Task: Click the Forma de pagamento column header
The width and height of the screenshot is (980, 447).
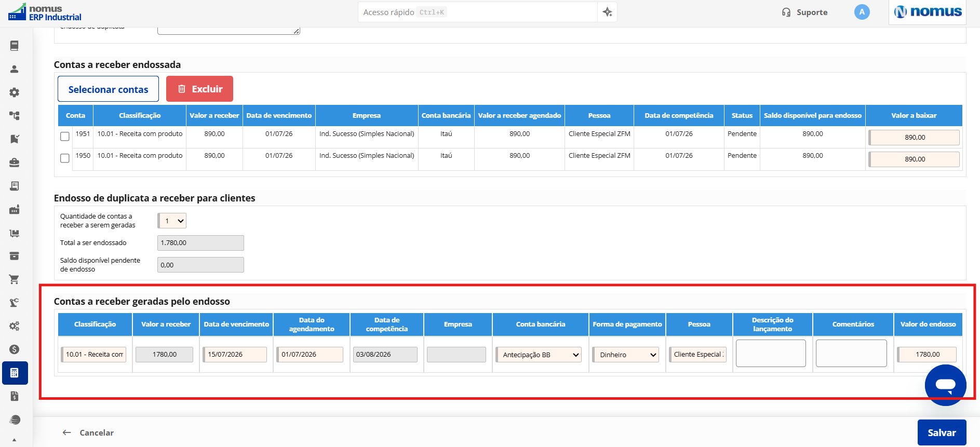Action: coord(627,324)
